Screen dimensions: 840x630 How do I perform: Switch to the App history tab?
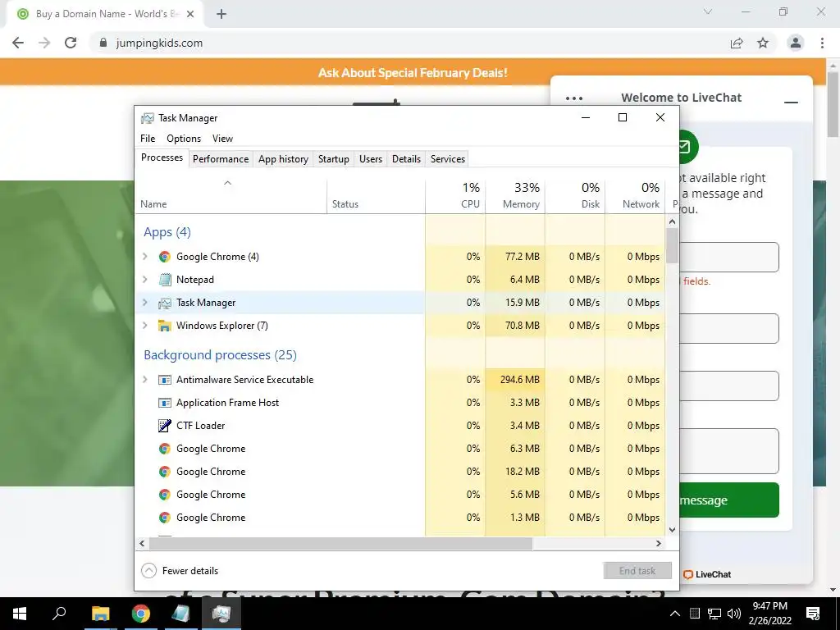pyautogui.click(x=283, y=159)
